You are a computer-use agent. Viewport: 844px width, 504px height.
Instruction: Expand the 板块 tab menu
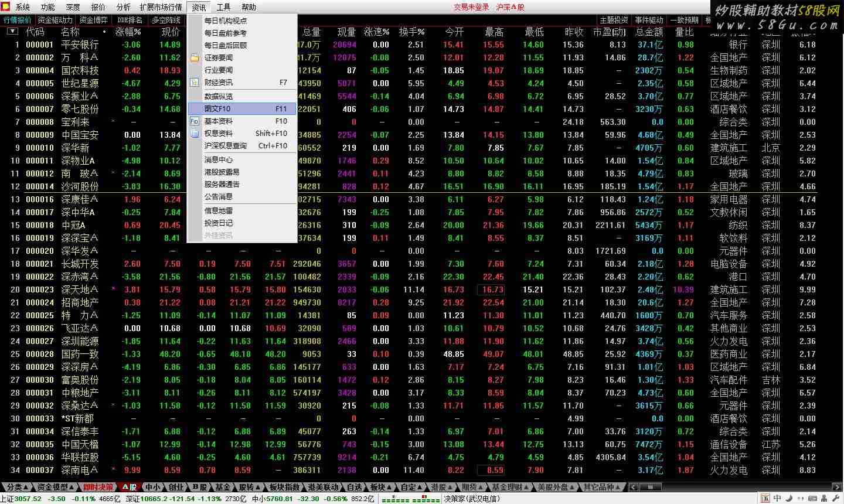click(x=389, y=487)
